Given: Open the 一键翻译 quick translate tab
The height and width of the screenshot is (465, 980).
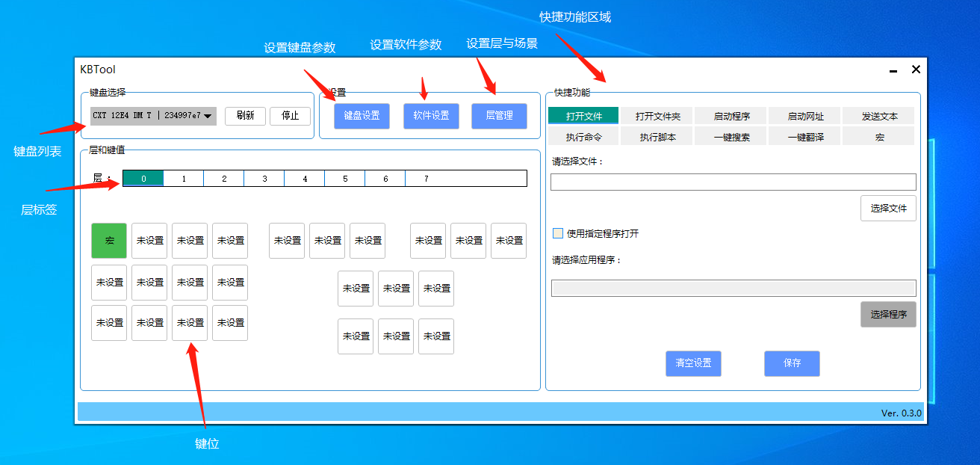Looking at the screenshot, I should click(804, 136).
